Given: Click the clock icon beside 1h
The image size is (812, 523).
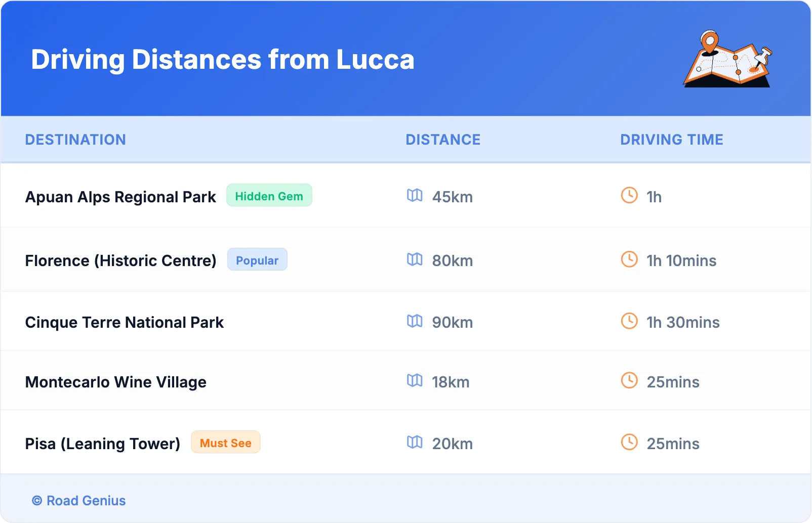Looking at the screenshot, I should pos(629,195).
